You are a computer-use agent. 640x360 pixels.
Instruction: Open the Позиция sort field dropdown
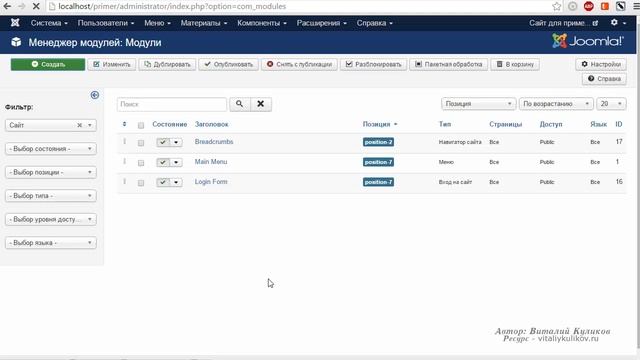click(478, 104)
